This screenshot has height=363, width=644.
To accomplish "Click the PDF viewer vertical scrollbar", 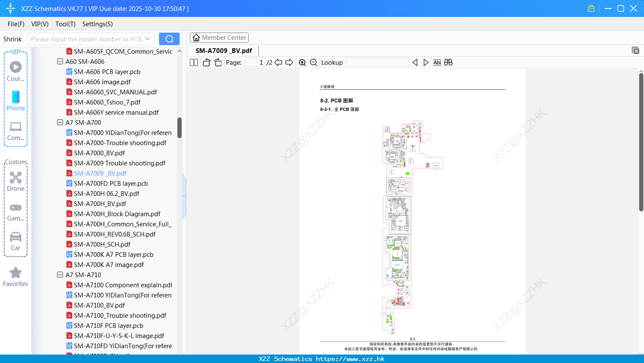I will pos(641,142).
